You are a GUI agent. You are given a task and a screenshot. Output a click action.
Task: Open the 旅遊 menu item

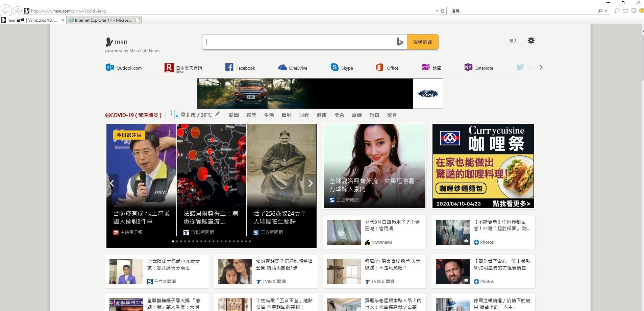click(357, 115)
